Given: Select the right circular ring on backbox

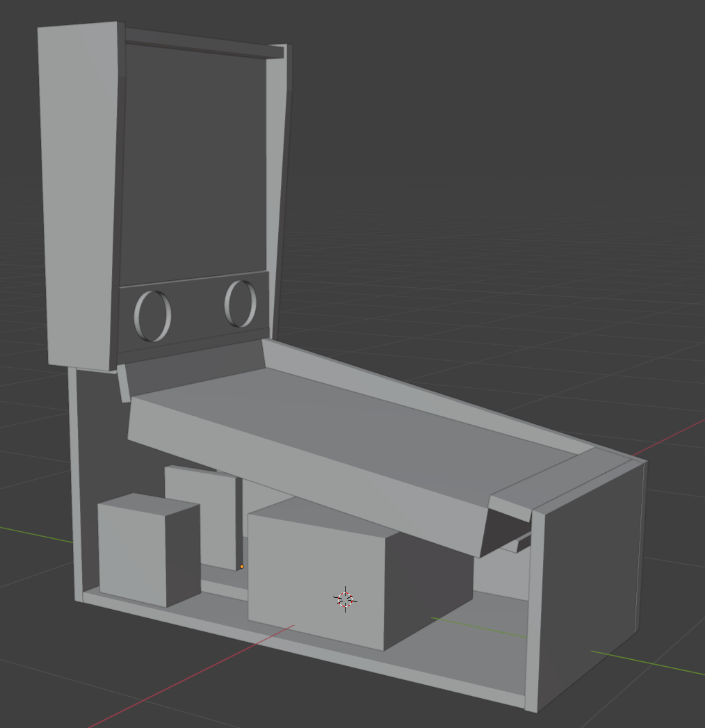Looking at the screenshot, I should point(241,303).
